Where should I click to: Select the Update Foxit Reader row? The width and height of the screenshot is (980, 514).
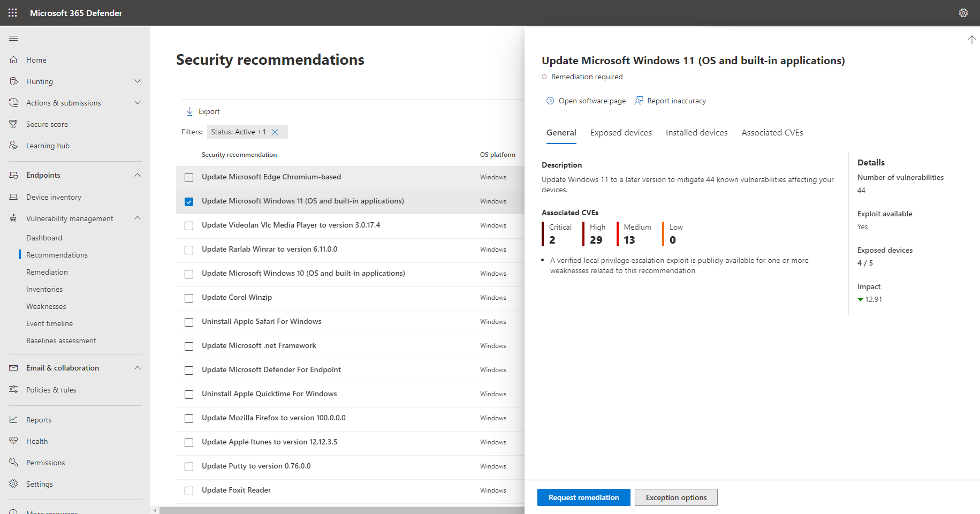[350, 491]
